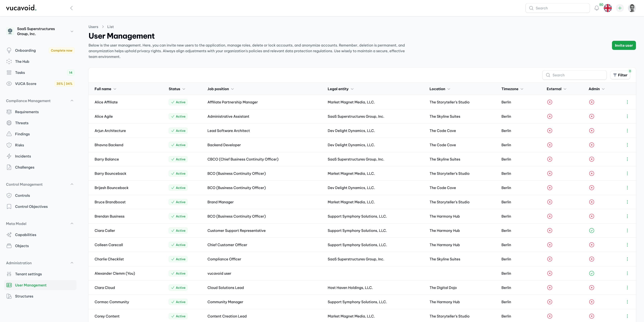Toggle Admin status for Alice Agile
The image size is (644, 322).
592,116
